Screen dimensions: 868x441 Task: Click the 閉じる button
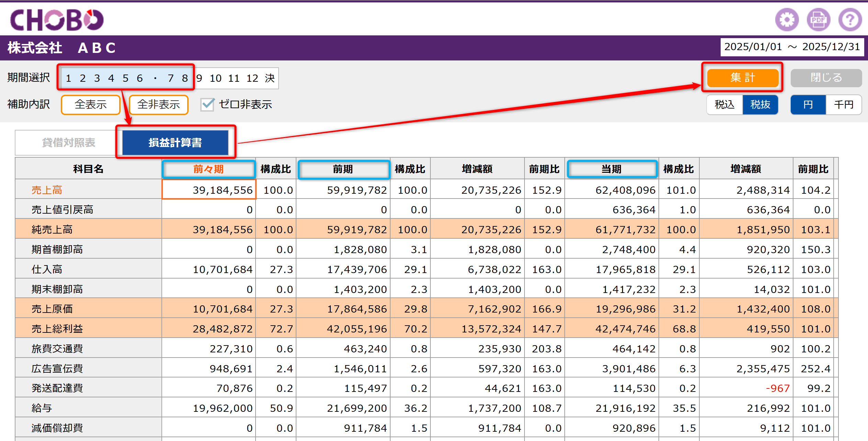(x=826, y=78)
